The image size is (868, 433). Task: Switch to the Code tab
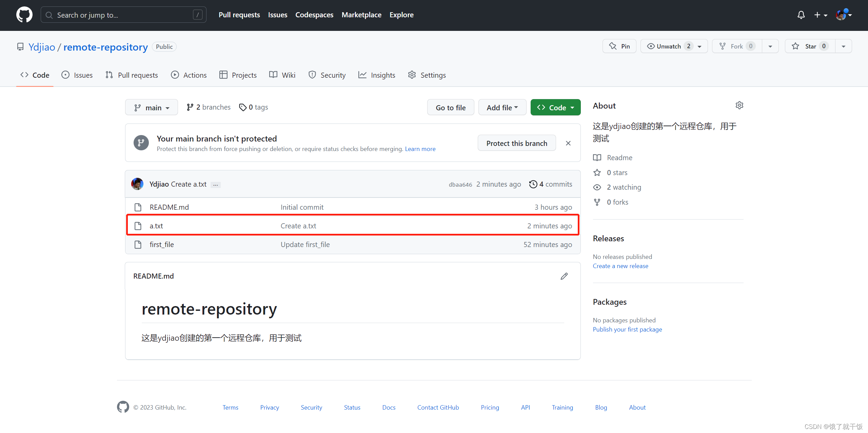[35, 75]
